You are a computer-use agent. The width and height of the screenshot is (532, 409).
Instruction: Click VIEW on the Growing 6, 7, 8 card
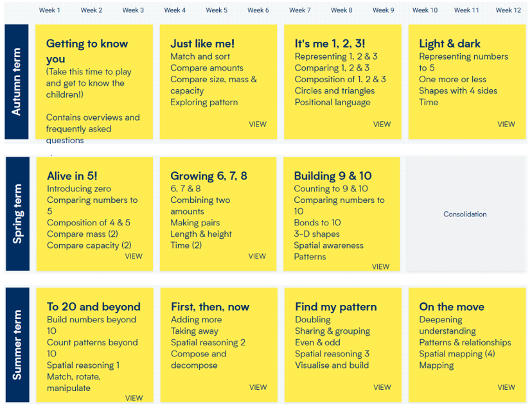tap(257, 256)
